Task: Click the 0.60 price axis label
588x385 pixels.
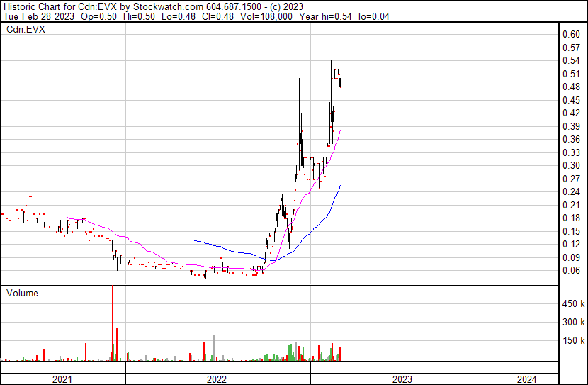Action: (x=571, y=34)
